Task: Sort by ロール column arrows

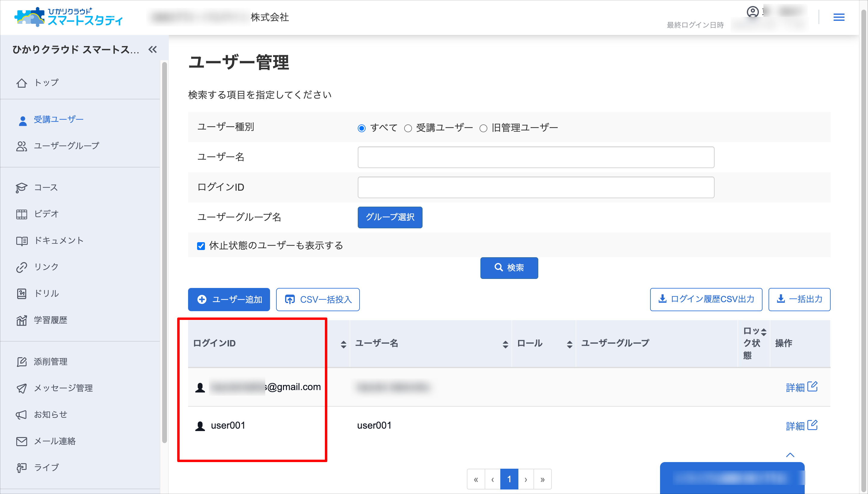Action: pos(569,344)
